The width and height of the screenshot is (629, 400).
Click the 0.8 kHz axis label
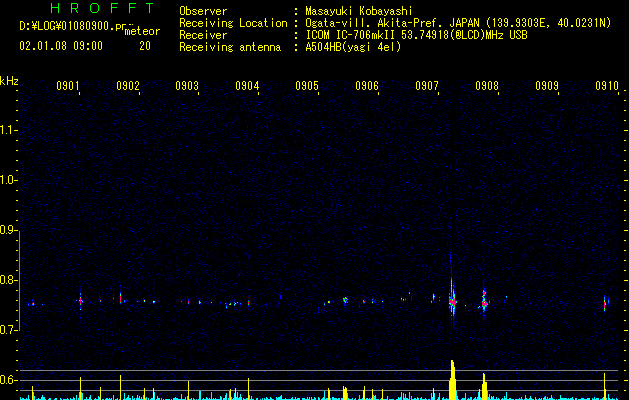9,280
